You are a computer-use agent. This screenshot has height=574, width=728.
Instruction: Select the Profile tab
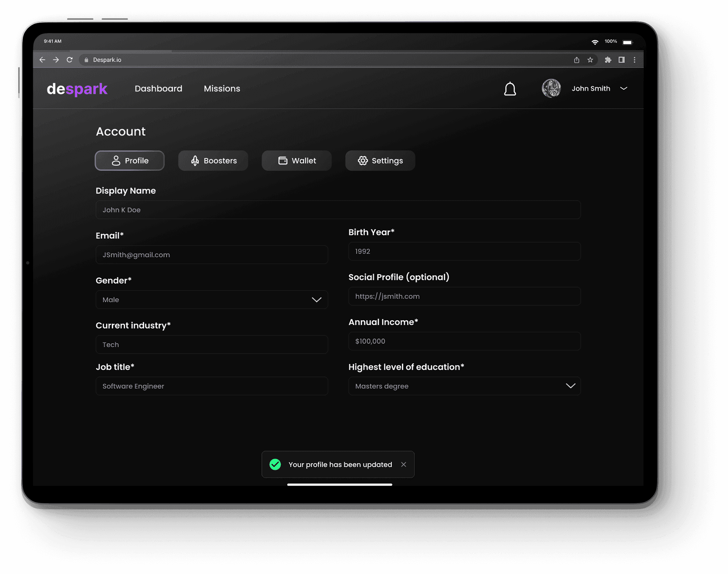click(130, 161)
